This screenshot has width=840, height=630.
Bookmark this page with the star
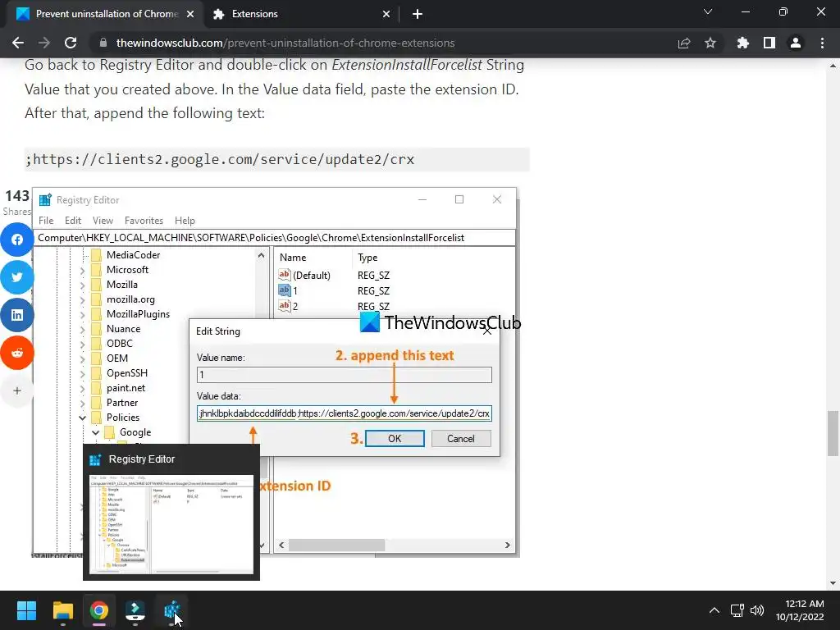(x=710, y=43)
